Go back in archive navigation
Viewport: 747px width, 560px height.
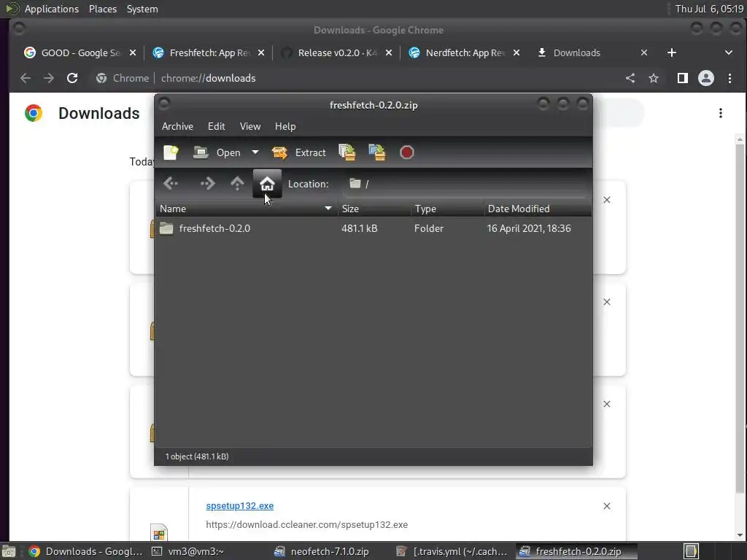(x=171, y=184)
